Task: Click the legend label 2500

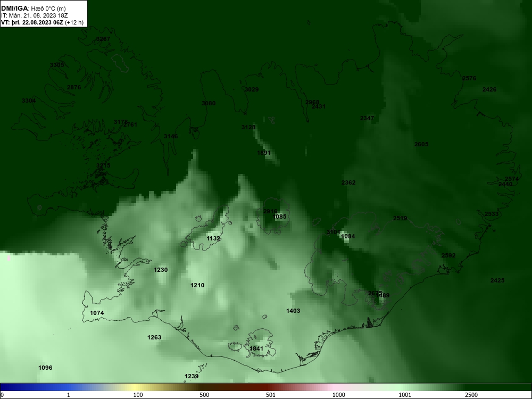Action: [471, 395]
